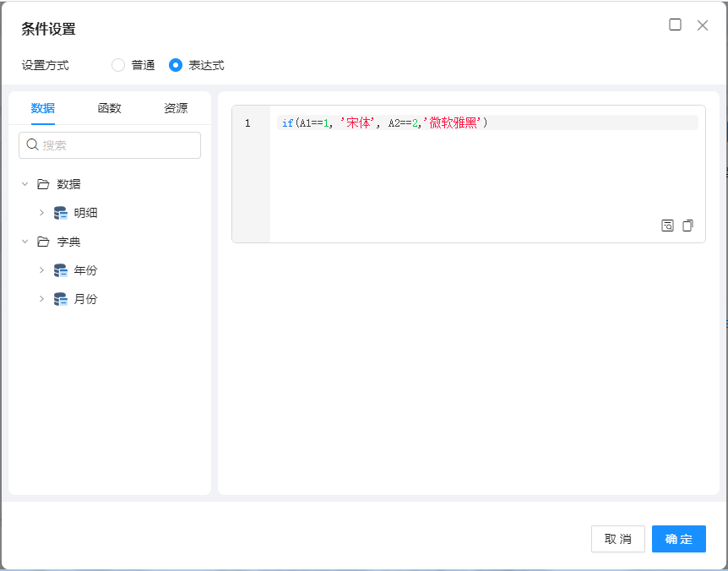This screenshot has height=571, width=728.
Task: Select the 普通 radio option
Action: [x=118, y=65]
